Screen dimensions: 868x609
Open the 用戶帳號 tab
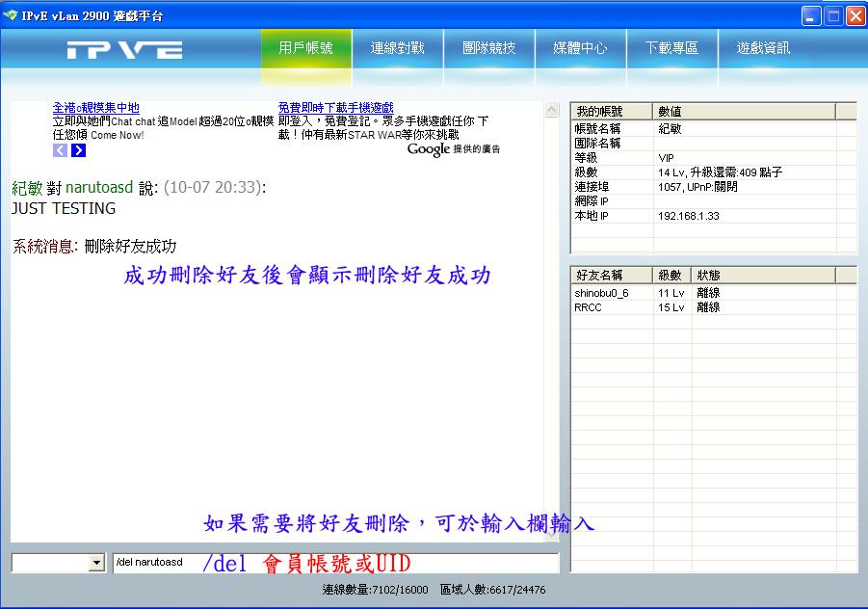305,48
